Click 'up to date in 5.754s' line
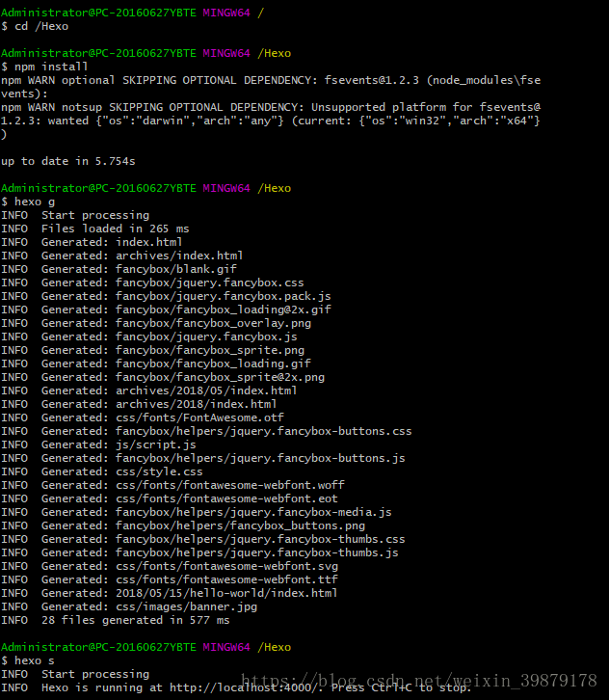Viewport: 609px width, 700px height. [x=67, y=161]
